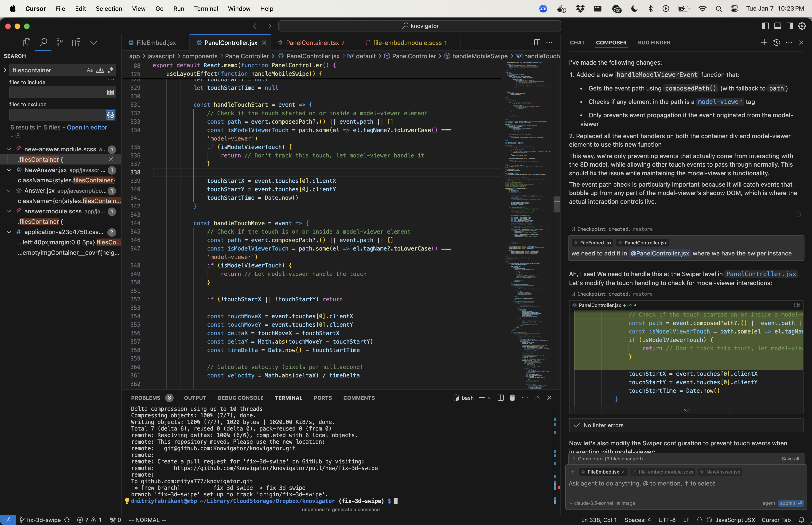Screen dimensions: 812x525
Task: Toggle the AI pane layout icon
Action: coord(790,26)
